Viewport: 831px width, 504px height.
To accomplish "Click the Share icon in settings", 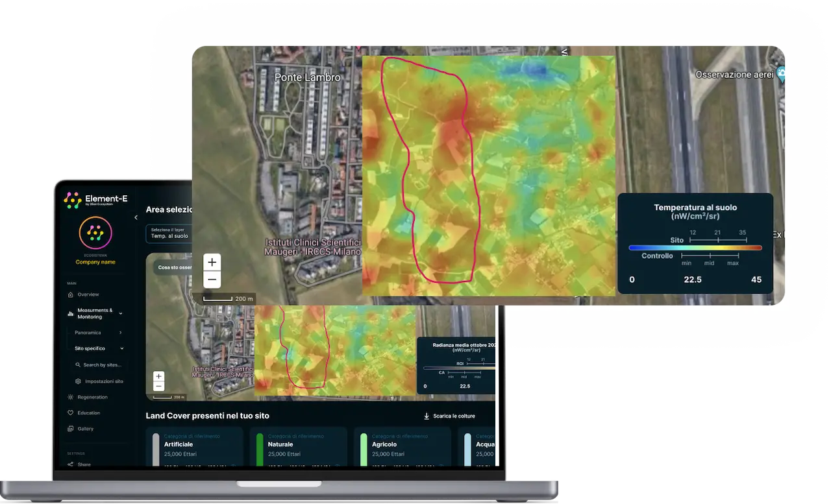I will [x=71, y=464].
